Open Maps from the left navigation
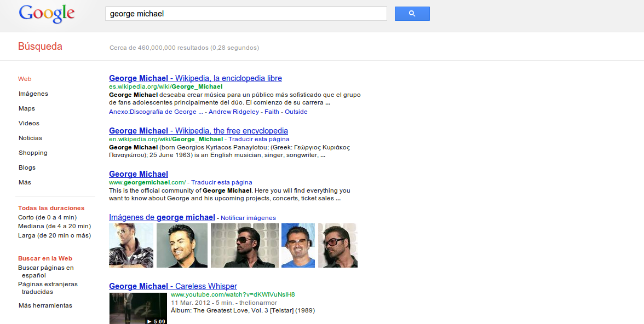The height and width of the screenshot is (324, 644). (x=26, y=108)
